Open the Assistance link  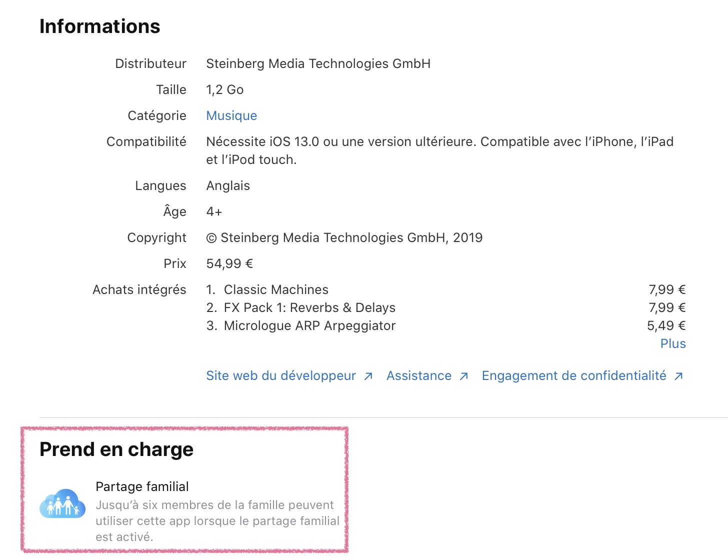point(419,376)
